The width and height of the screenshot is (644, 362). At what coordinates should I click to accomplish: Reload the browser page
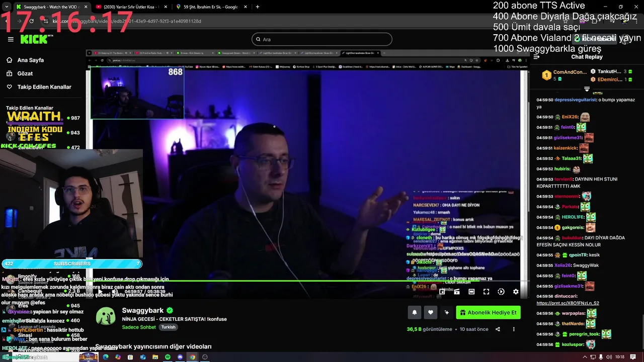coord(31,21)
